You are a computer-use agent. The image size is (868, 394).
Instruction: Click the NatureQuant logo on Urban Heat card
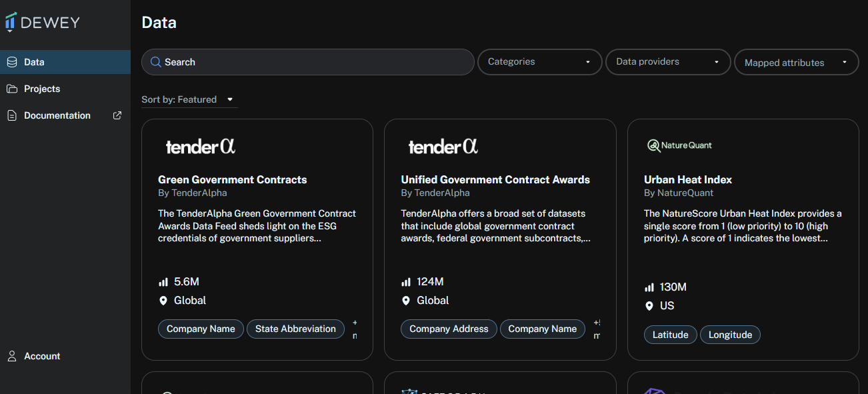(x=680, y=145)
